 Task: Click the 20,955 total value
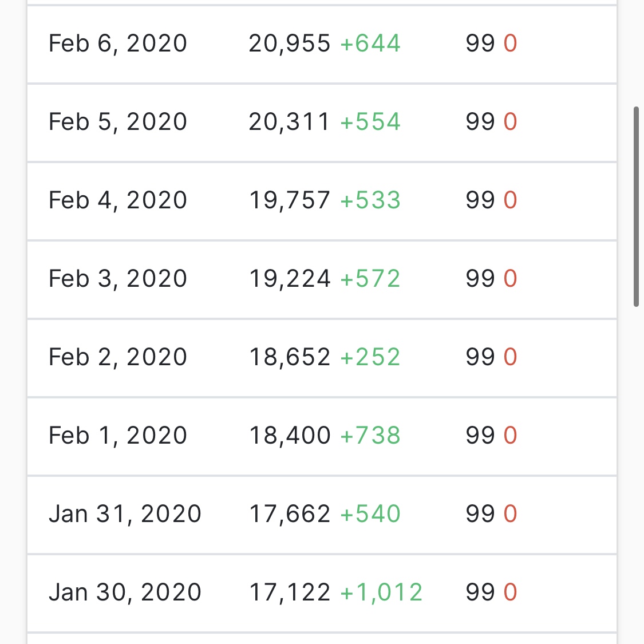pyautogui.click(x=289, y=44)
